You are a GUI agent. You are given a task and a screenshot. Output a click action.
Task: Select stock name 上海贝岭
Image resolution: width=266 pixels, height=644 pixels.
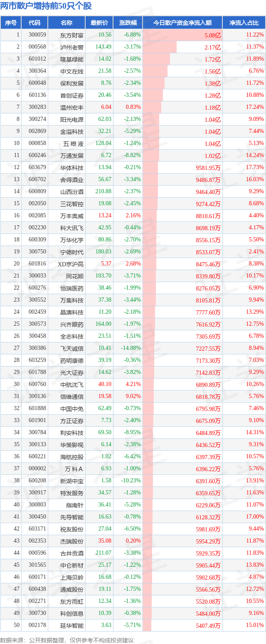pos(72,577)
